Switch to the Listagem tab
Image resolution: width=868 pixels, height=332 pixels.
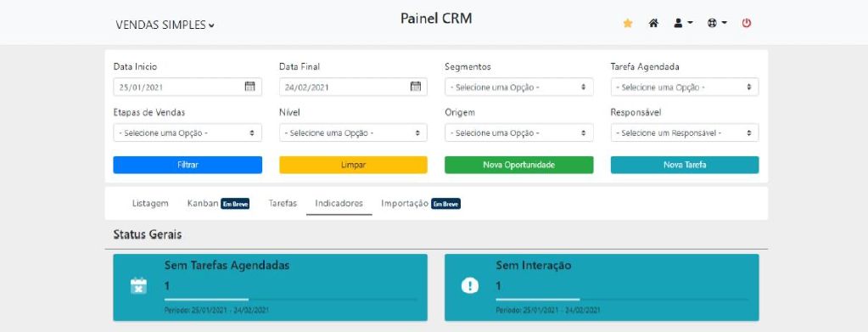(150, 204)
